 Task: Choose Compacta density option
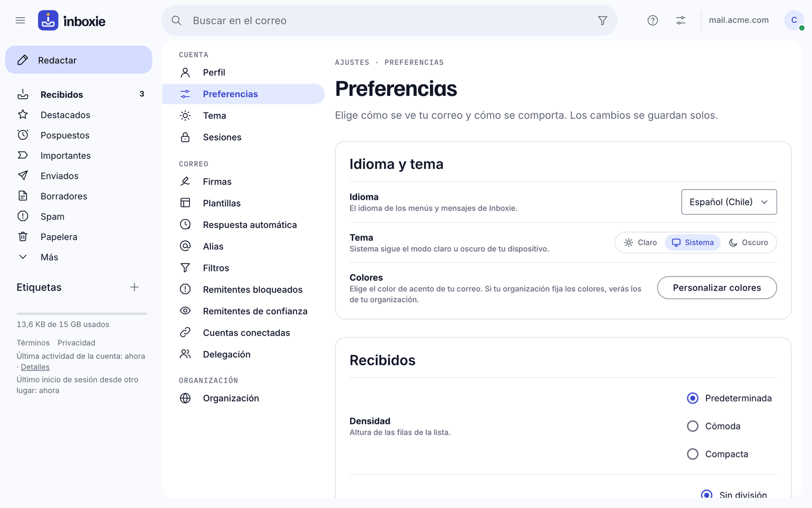(693, 454)
